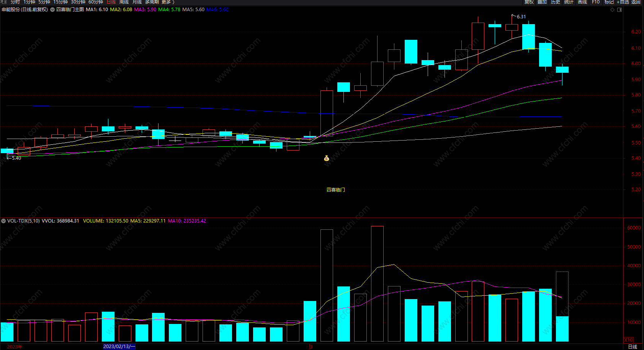Toggle the side panel layout icon

(619, 10)
